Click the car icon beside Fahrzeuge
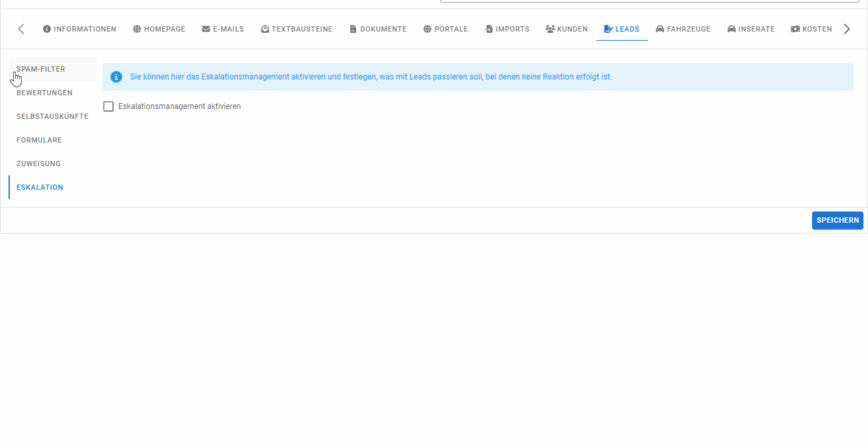 (660, 29)
